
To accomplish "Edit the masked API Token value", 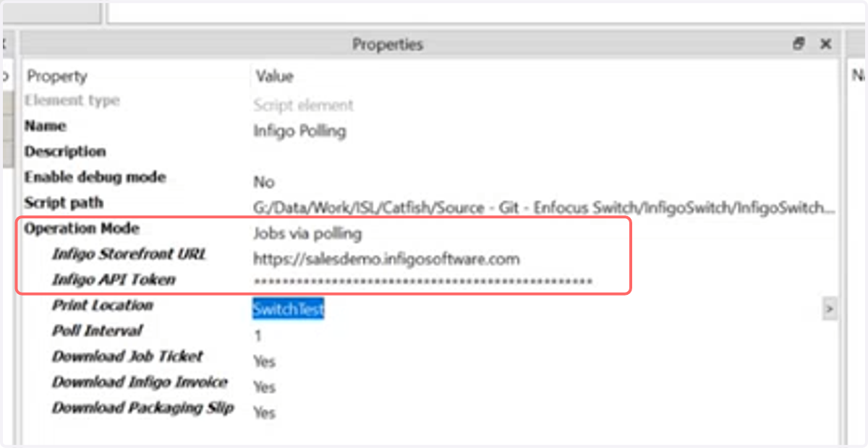I will pos(422,283).
